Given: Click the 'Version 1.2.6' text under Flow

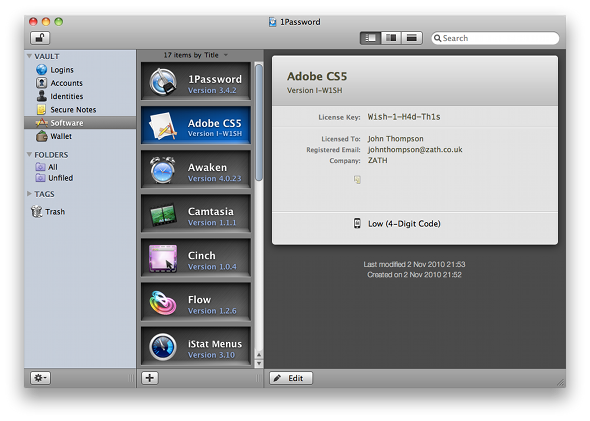Looking at the screenshot, I should point(212,311).
